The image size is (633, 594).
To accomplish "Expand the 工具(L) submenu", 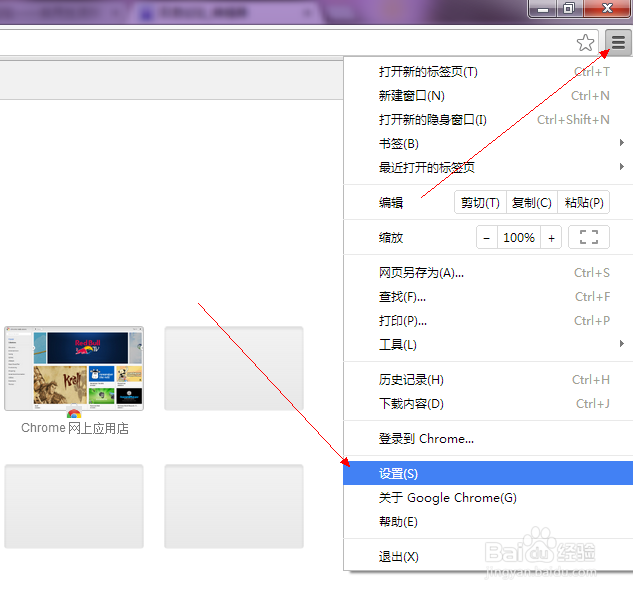I will 488,344.
